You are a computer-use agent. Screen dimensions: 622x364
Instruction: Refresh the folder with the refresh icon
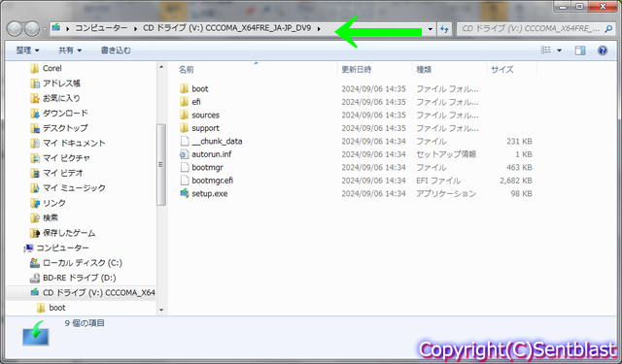(x=444, y=29)
